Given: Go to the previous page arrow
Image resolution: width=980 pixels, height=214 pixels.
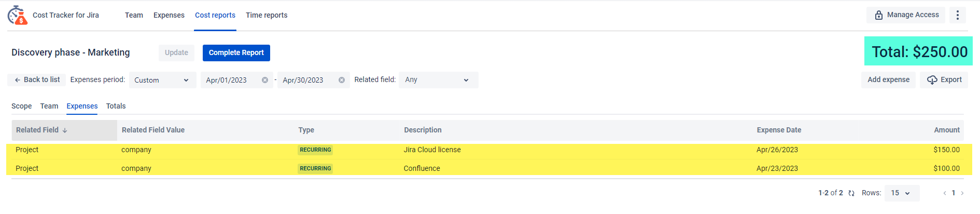Looking at the screenshot, I should pyautogui.click(x=945, y=193).
